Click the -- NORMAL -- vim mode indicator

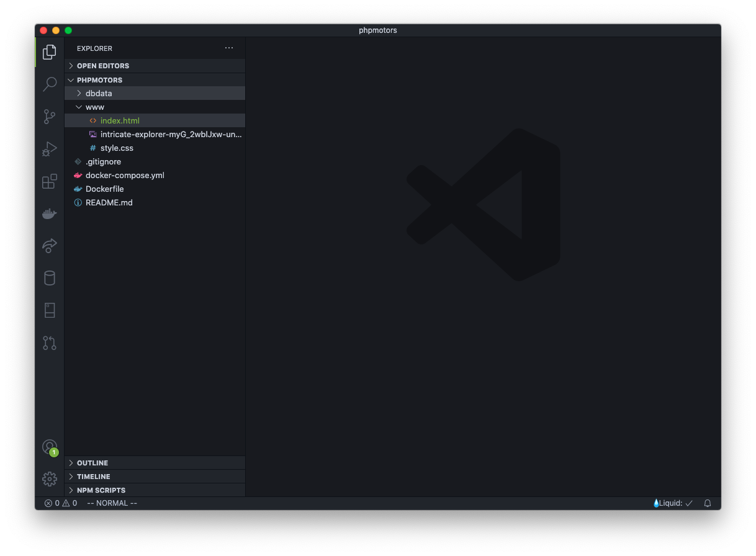click(112, 503)
